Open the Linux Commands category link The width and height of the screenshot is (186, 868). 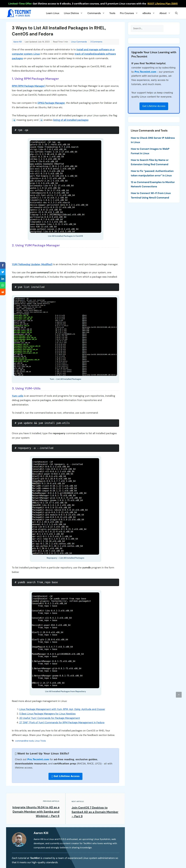coord(79,42)
